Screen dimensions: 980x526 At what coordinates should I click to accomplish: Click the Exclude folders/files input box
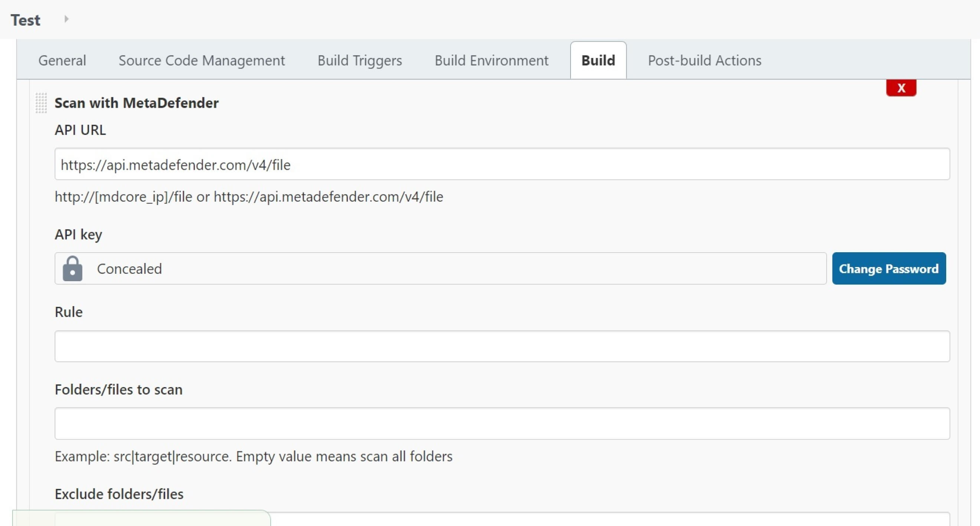click(x=609, y=520)
